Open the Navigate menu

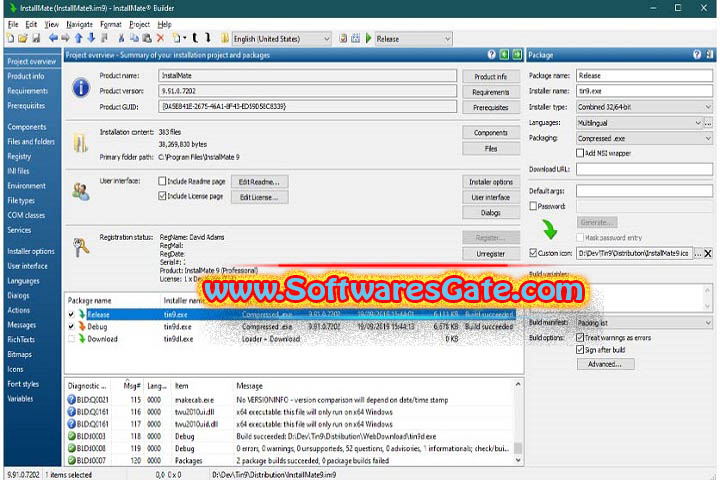[x=79, y=24]
